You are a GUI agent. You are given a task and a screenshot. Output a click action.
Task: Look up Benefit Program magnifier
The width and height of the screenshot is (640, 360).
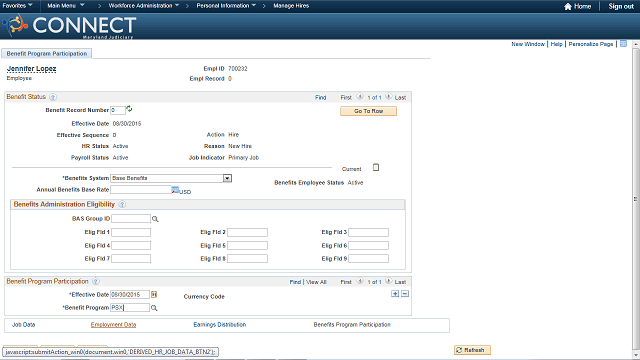pyautogui.click(x=154, y=308)
